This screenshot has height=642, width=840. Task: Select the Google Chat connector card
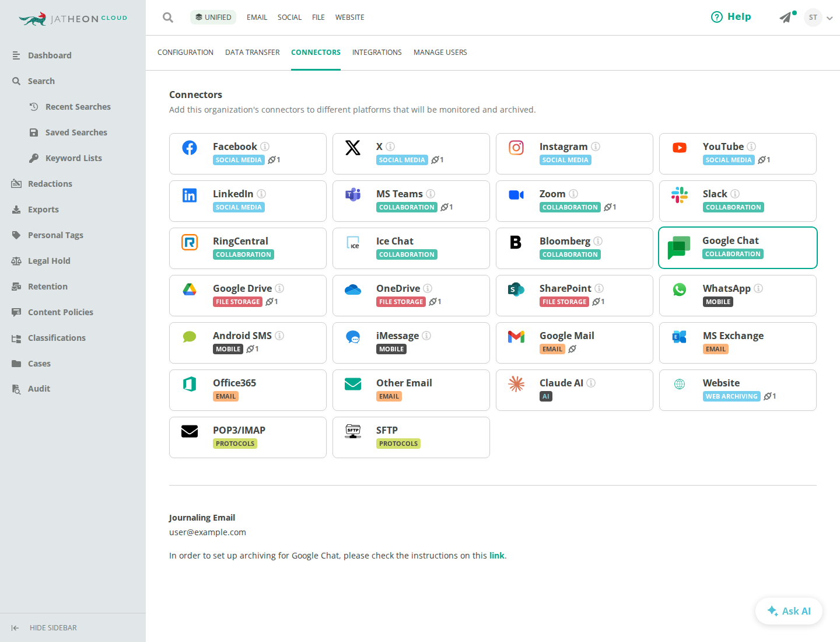738,248
